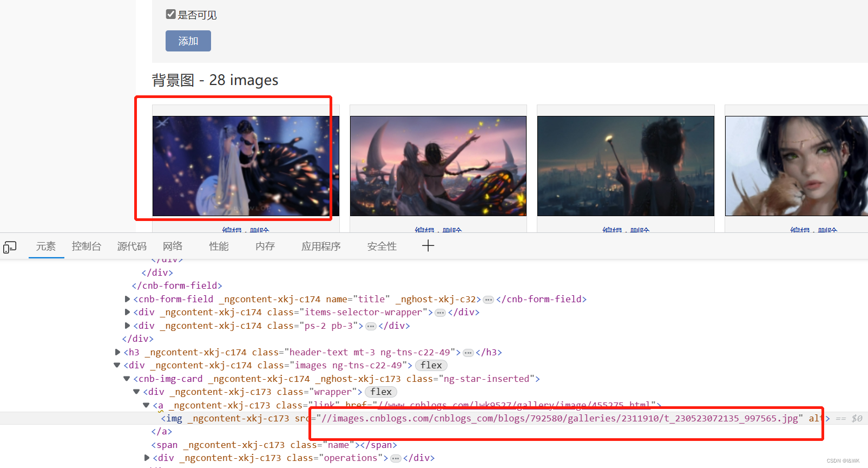This screenshot has height=468, width=868.
Task: Open the fourth thumbnail with green-eyed woman
Action: pyautogui.click(x=797, y=166)
